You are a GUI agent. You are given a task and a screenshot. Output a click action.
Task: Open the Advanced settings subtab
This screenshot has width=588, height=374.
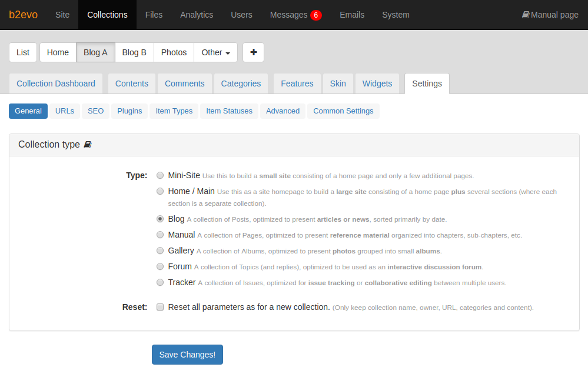[x=283, y=111]
